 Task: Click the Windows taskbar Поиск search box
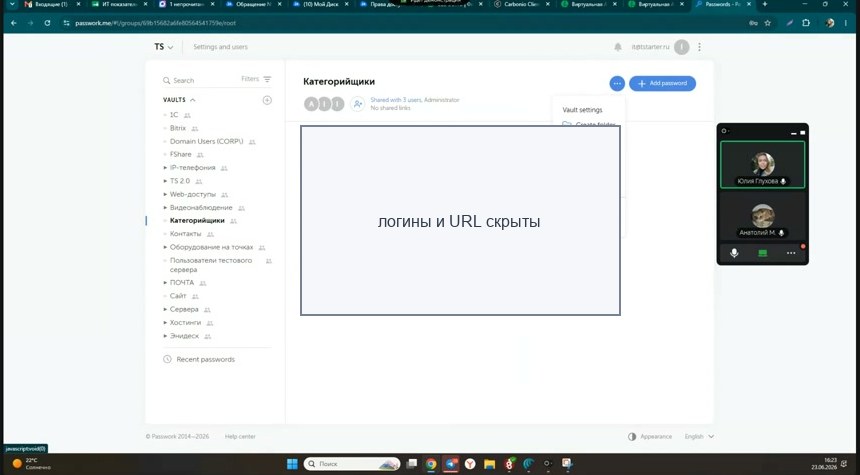click(352, 464)
